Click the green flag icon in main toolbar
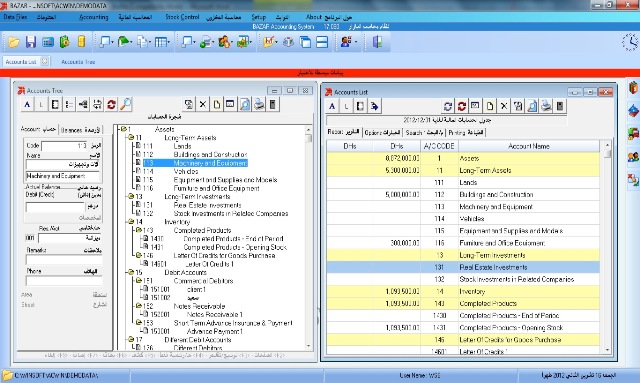The height and width of the screenshot is (383, 640). tap(123, 42)
